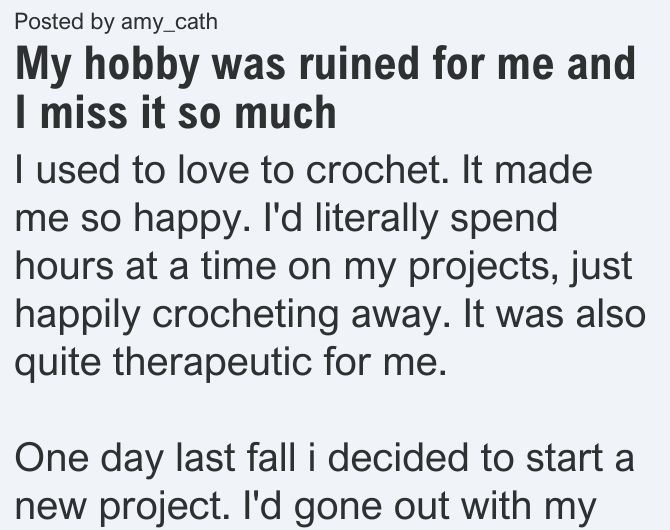Click the phrase 'new project.' in the last line

(x=122, y=508)
